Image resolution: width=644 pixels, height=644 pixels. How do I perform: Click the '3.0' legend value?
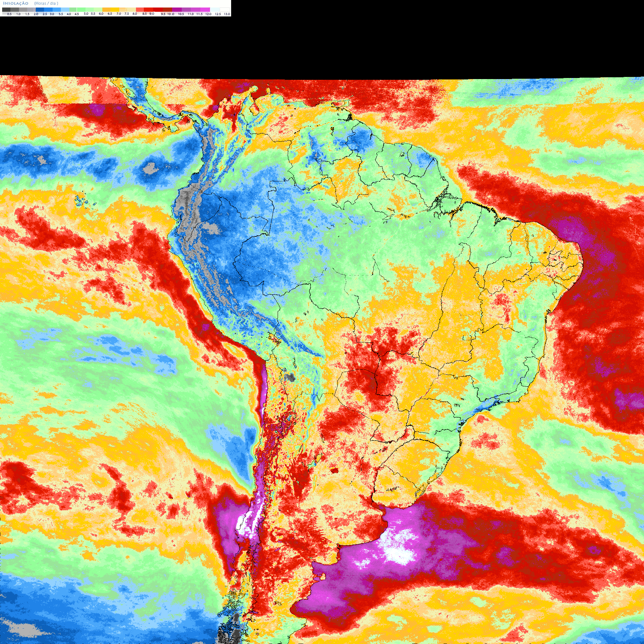tap(52, 14)
